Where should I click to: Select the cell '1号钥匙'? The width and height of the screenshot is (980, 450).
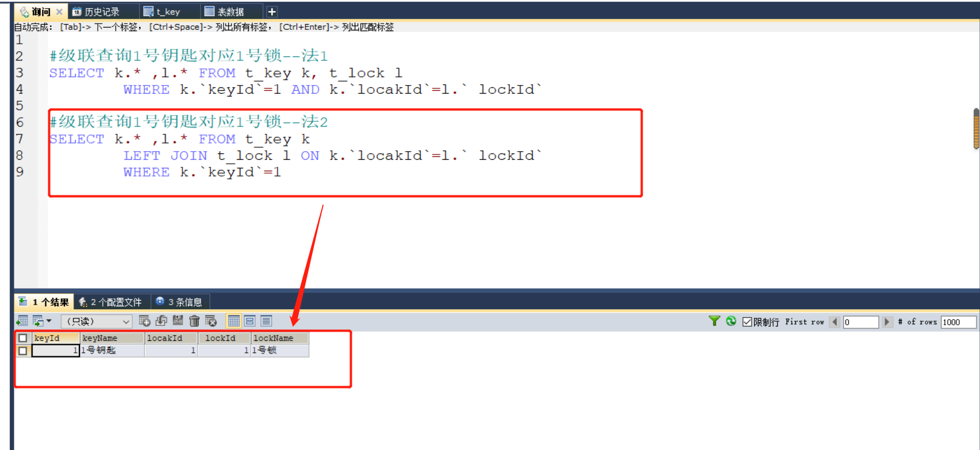click(112, 351)
